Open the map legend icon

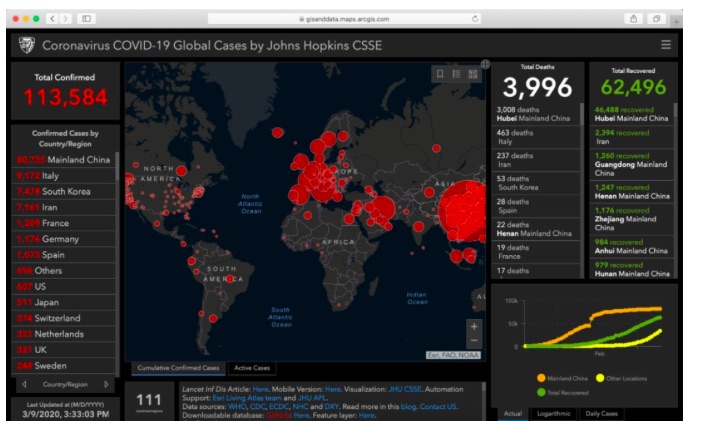pyautogui.click(x=456, y=74)
